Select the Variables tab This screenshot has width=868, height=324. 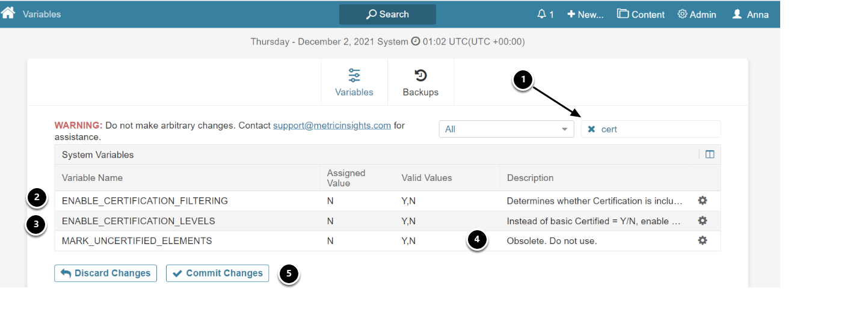(x=354, y=83)
